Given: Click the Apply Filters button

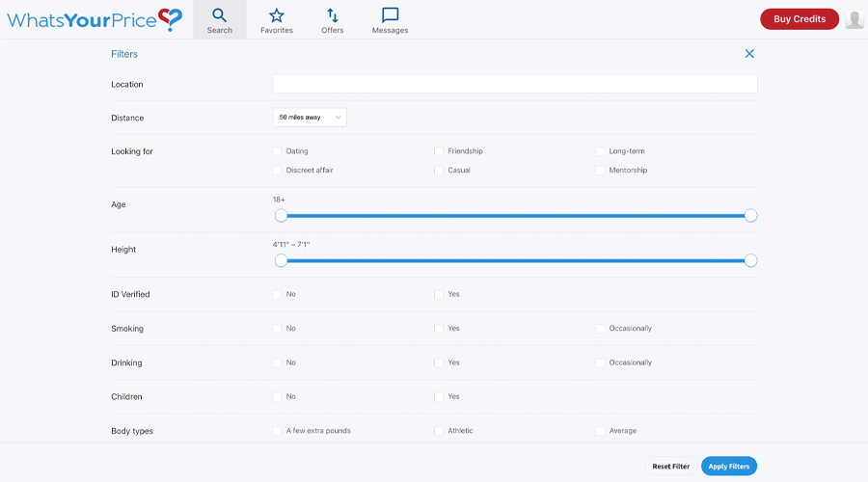Looking at the screenshot, I should [x=728, y=466].
